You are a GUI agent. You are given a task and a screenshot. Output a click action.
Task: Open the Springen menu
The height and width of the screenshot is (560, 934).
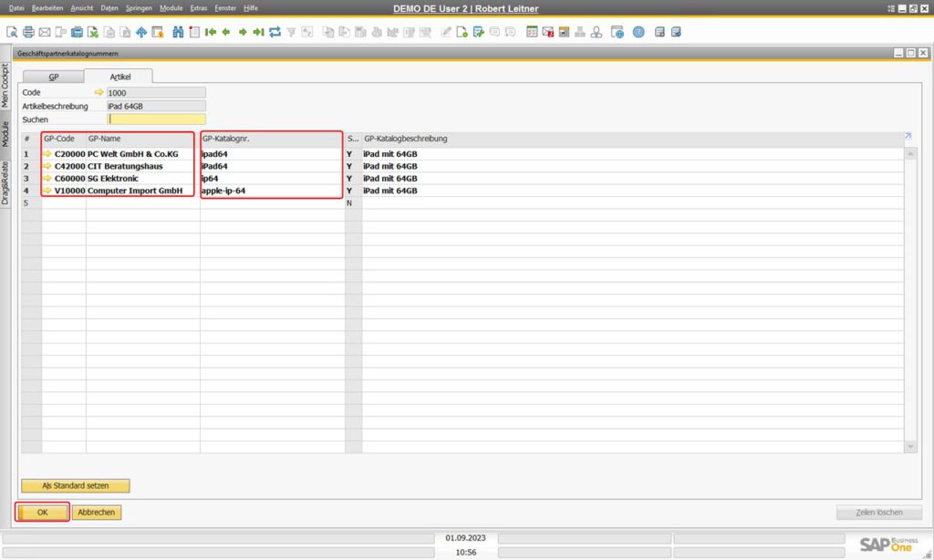pyautogui.click(x=139, y=8)
